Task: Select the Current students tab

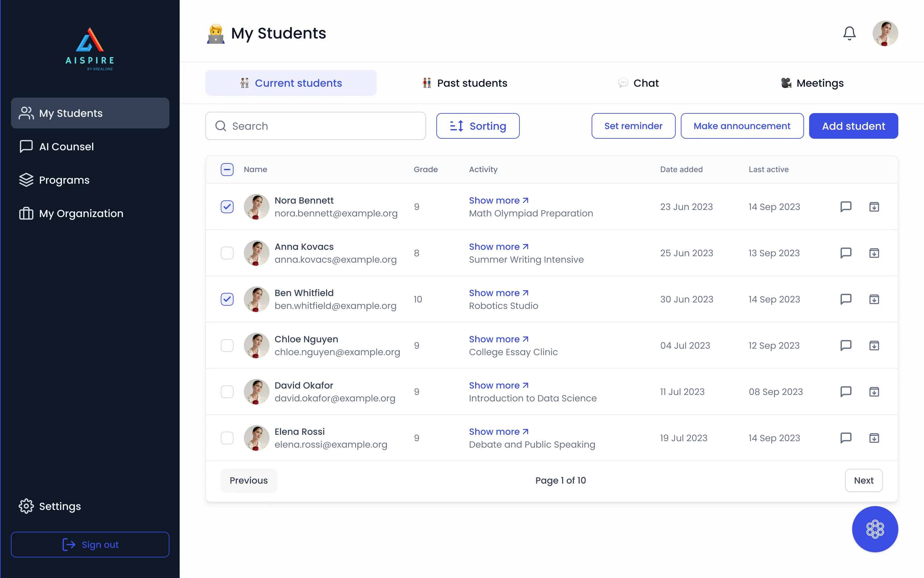Action: pyautogui.click(x=291, y=83)
